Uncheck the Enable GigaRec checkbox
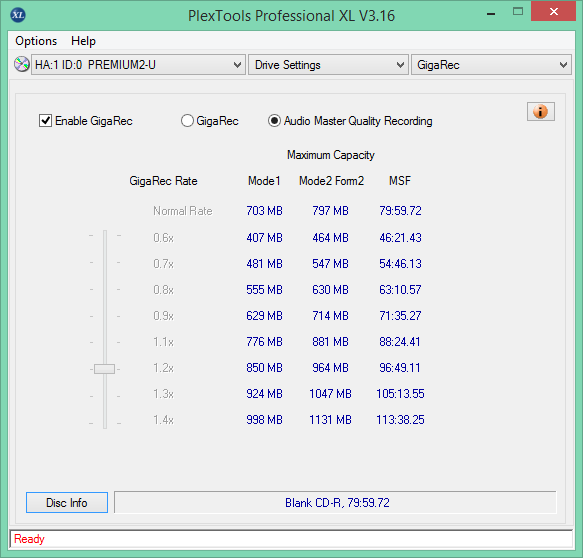Image resolution: width=583 pixels, height=558 pixels. (x=45, y=121)
